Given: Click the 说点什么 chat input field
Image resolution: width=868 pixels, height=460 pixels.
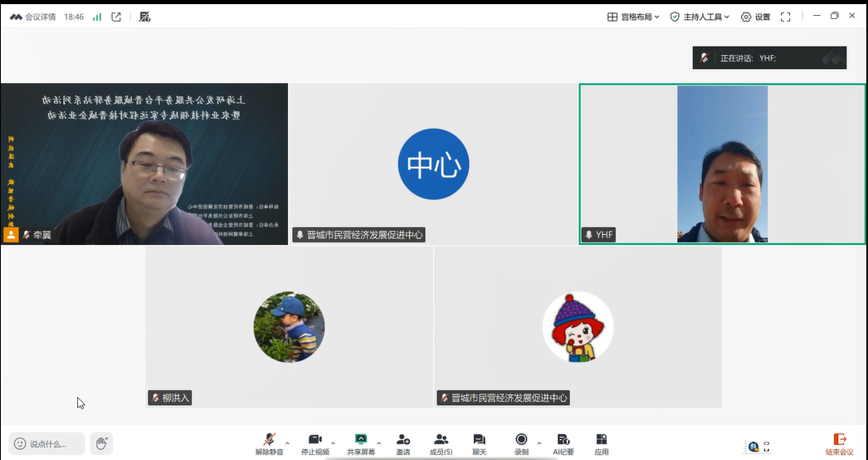Looking at the screenshot, I should tap(46, 444).
